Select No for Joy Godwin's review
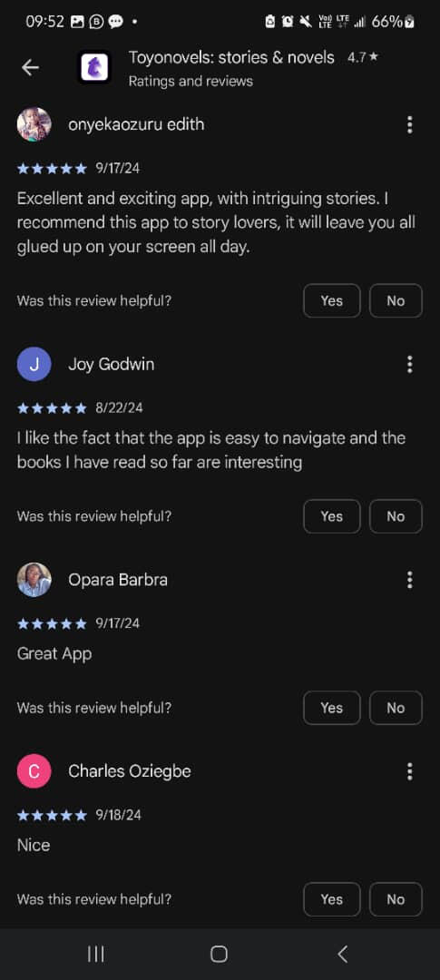This screenshot has height=980, width=440. tap(396, 516)
